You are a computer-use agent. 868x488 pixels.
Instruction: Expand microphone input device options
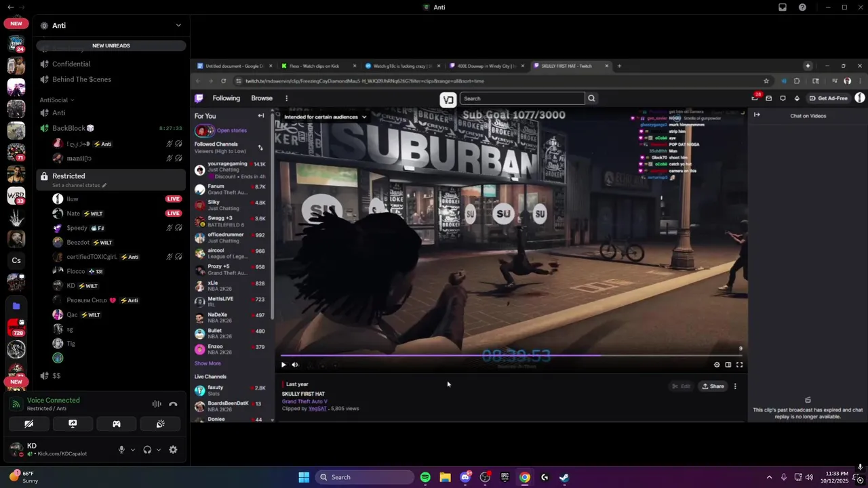[132, 449]
